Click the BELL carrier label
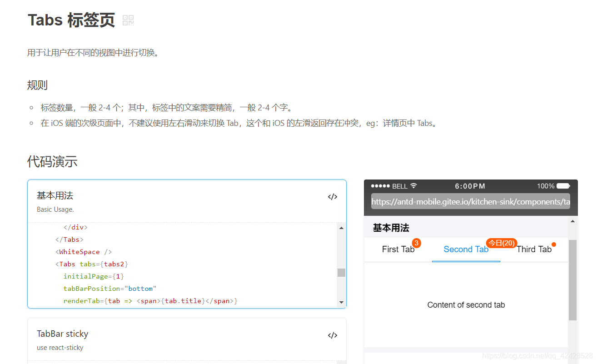The width and height of the screenshot is (597, 364). click(400, 186)
